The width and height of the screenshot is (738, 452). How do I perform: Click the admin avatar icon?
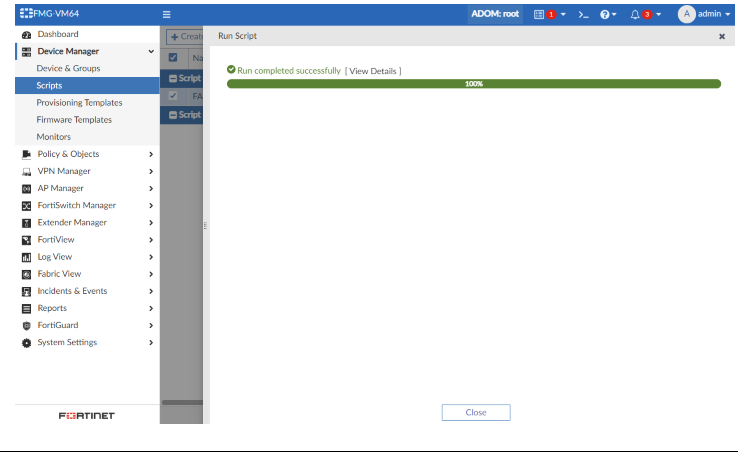point(687,14)
